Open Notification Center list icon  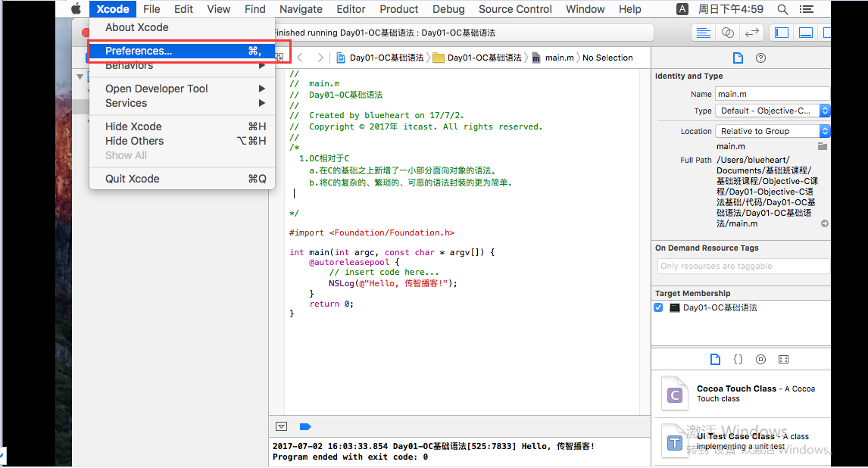click(807, 9)
